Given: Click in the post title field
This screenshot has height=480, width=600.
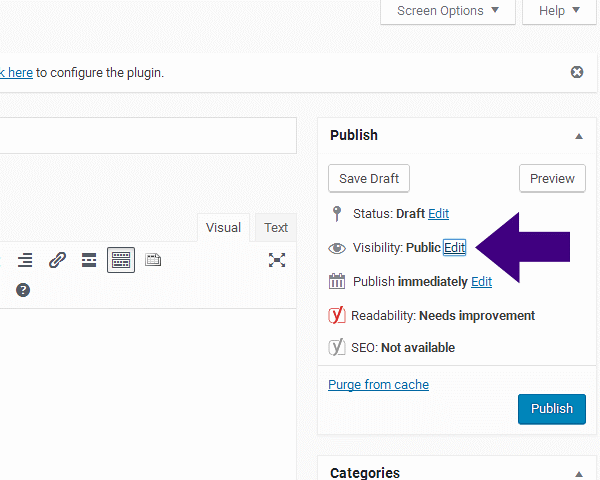Looking at the screenshot, I should (x=148, y=135).
